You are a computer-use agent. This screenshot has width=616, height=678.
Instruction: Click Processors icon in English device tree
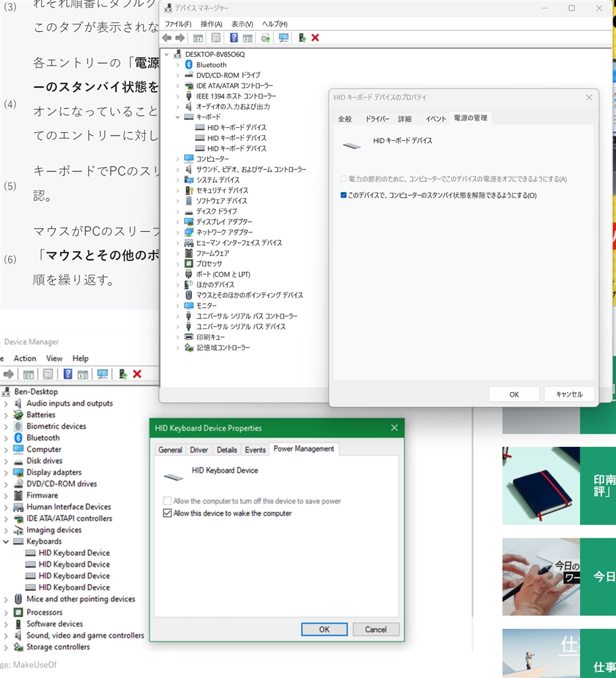click(x=18, y=612)
